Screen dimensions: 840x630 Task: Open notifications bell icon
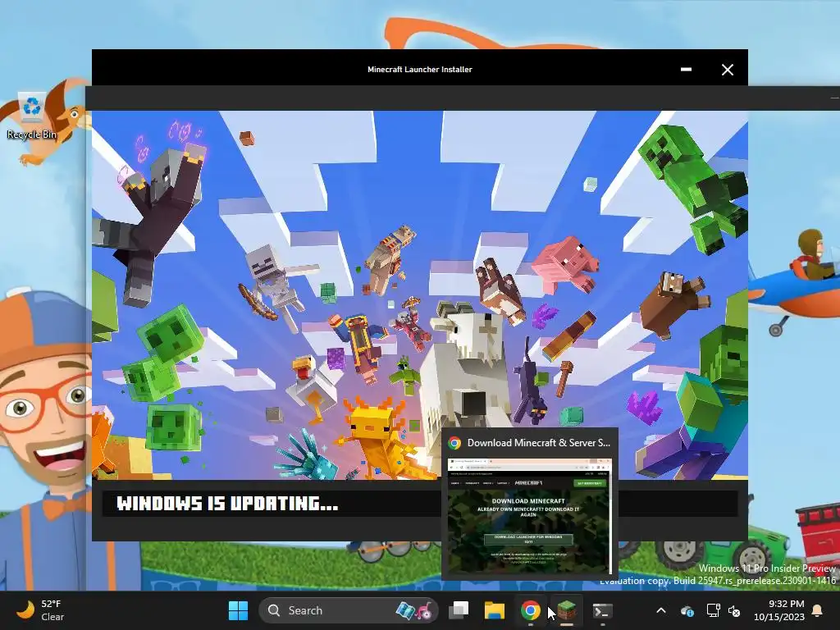(818, 610)
